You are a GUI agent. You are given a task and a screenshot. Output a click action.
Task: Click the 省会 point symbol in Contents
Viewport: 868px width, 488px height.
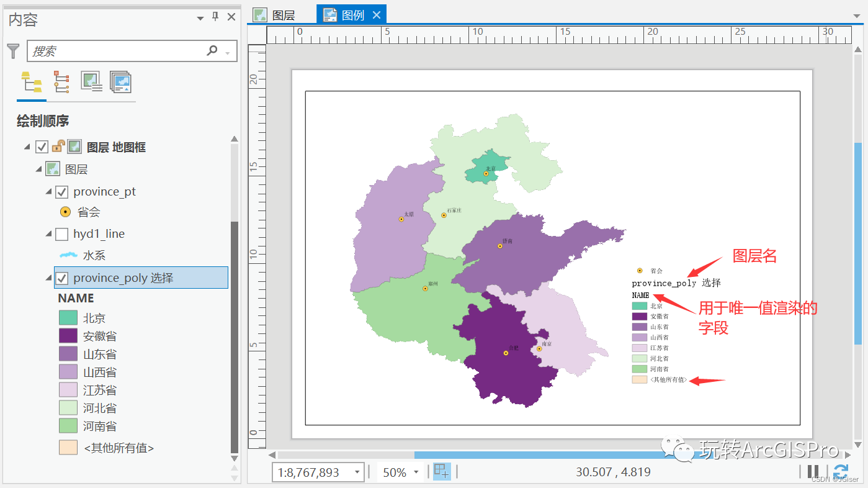point(65,212)
